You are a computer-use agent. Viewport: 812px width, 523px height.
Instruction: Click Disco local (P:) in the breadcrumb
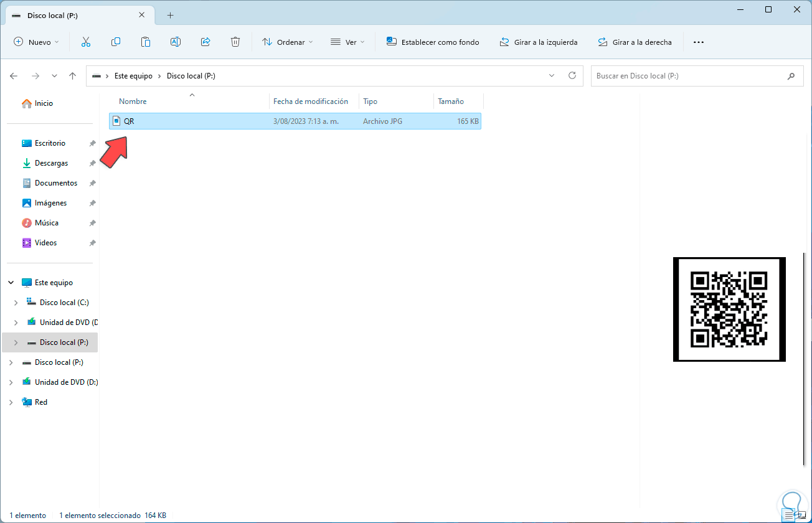point(191,76)
